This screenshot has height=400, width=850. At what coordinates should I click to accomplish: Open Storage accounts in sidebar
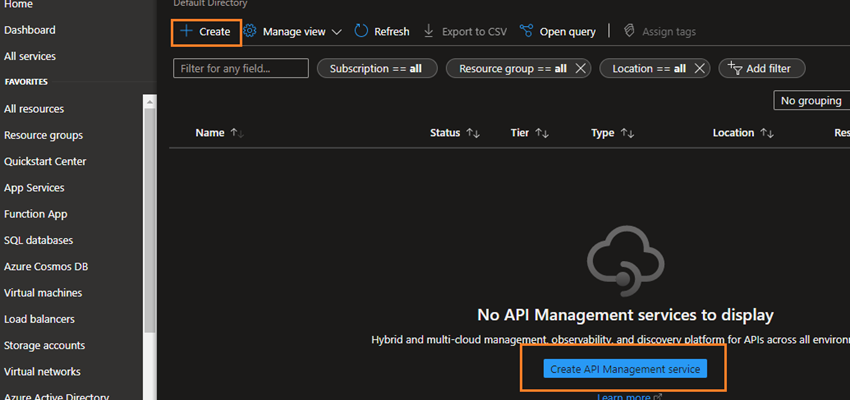point(44,345)
